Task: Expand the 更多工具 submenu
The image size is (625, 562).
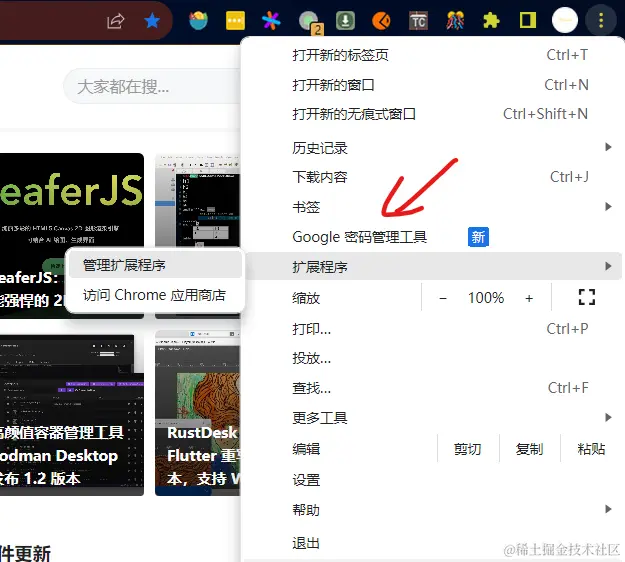Action: (434, 418)
